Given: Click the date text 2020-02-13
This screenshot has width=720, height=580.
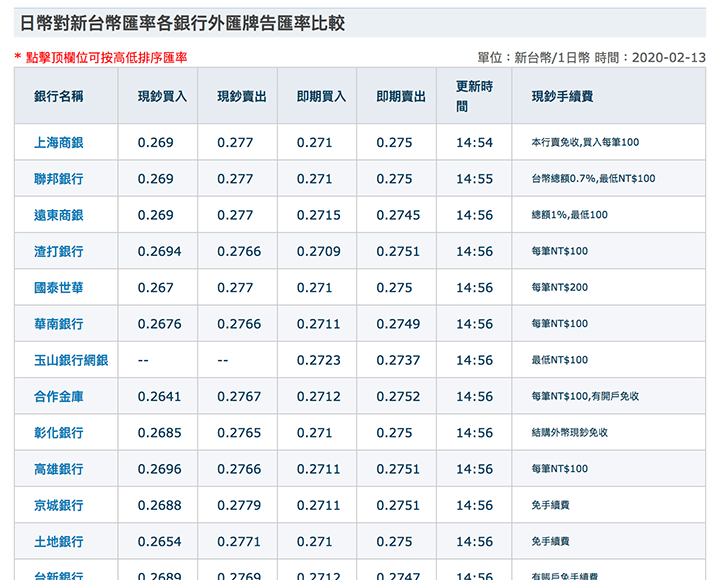Looking at the screenshot, I should [x=669, y=57].
